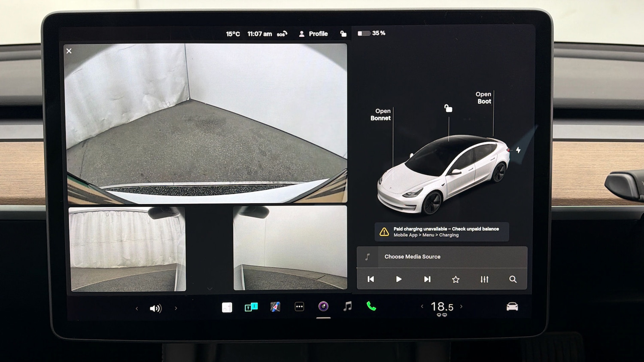This screenshot has height=362, width=644.
Task: Mute audio with the speaker icon
Action: point(156,308)
